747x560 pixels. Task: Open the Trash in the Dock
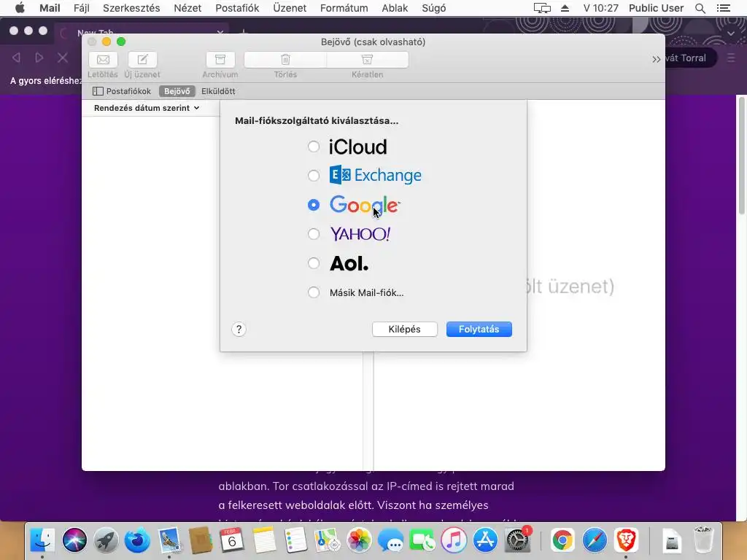(703, 540)
